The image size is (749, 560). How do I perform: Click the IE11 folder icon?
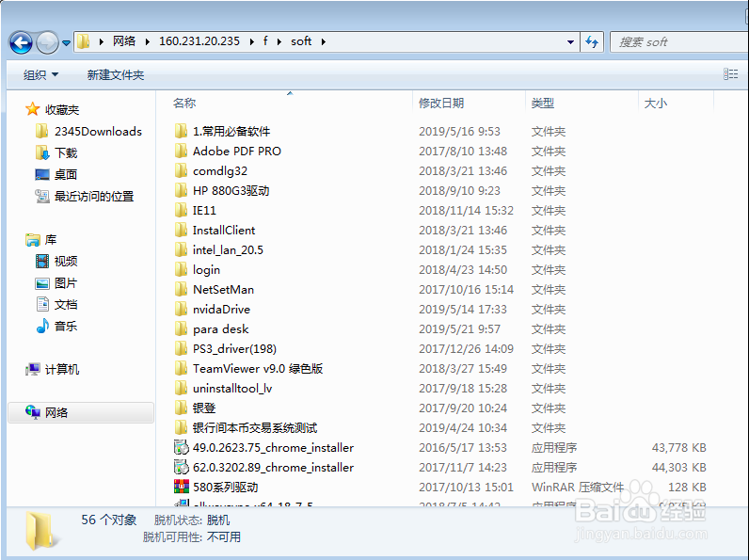(181, 210)
